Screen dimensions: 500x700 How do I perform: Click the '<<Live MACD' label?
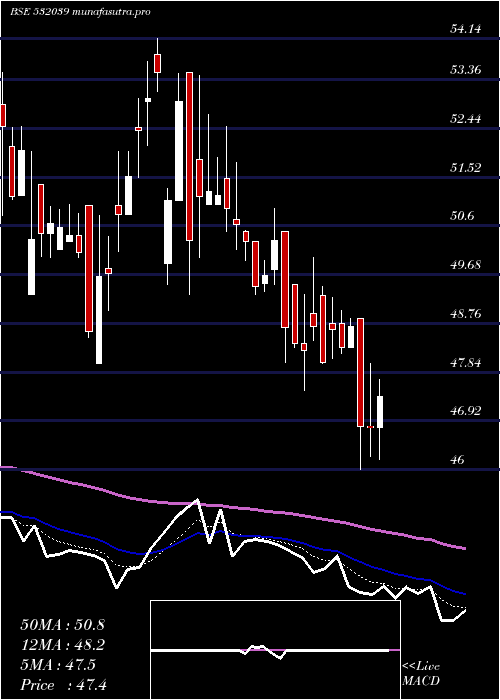click(x=421, y=674)
